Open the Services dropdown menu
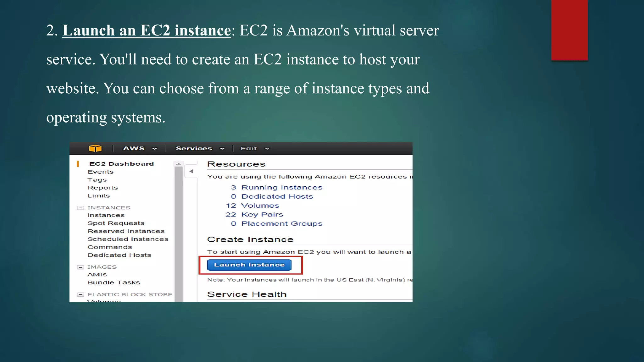 [x=200, y=148]
